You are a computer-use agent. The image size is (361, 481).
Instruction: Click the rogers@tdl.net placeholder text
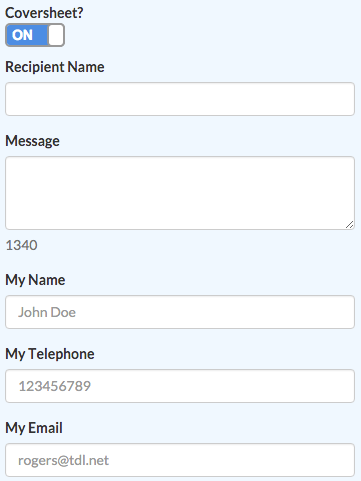[63, 460]
